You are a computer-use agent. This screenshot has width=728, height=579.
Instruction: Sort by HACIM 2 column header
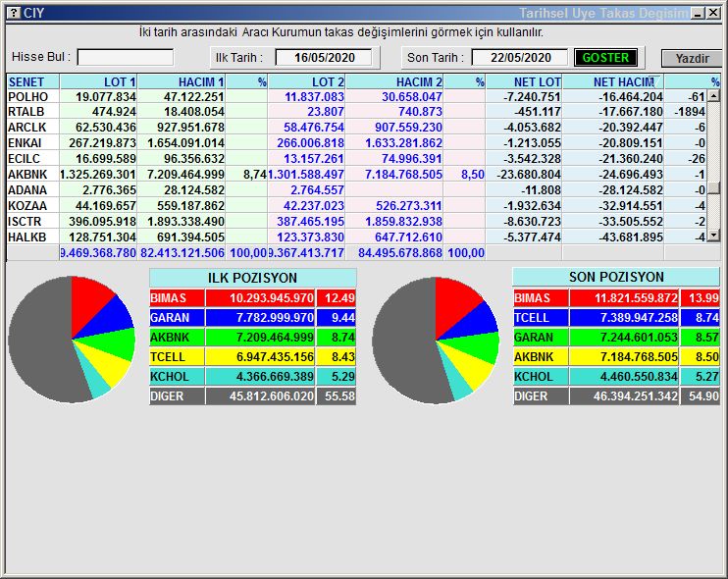coord(394,81)
